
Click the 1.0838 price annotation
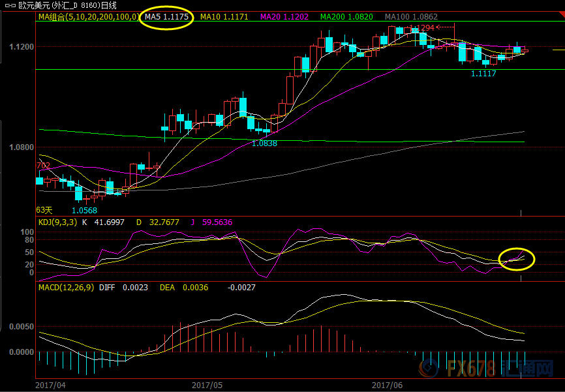(264, 143)
